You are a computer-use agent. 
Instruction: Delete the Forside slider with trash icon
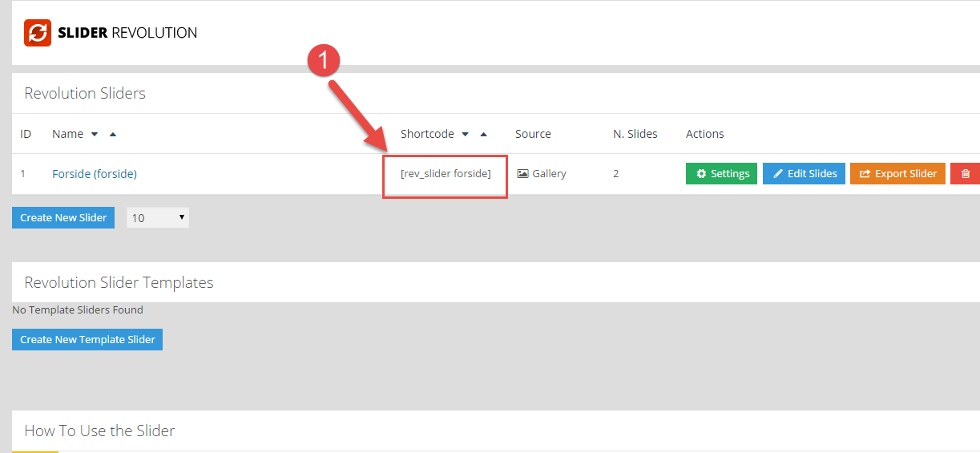965,173
